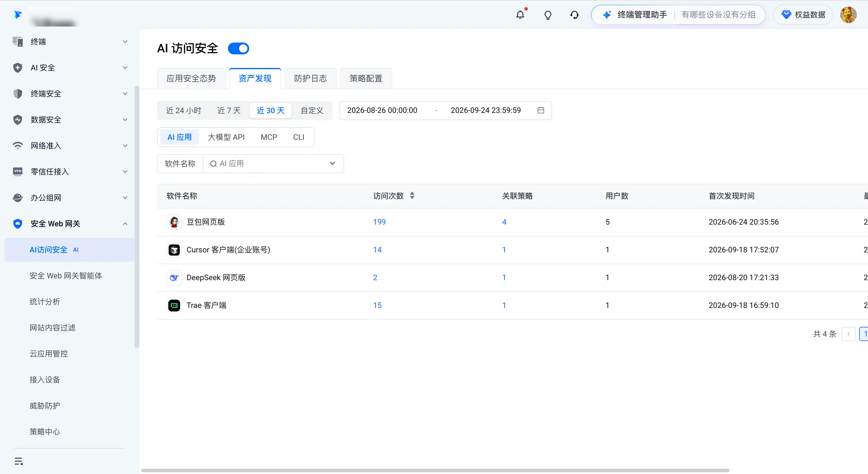This screenshot has width=868, height=474.
Task: Select the 近 30 天 time range
Action: point(270,111)
